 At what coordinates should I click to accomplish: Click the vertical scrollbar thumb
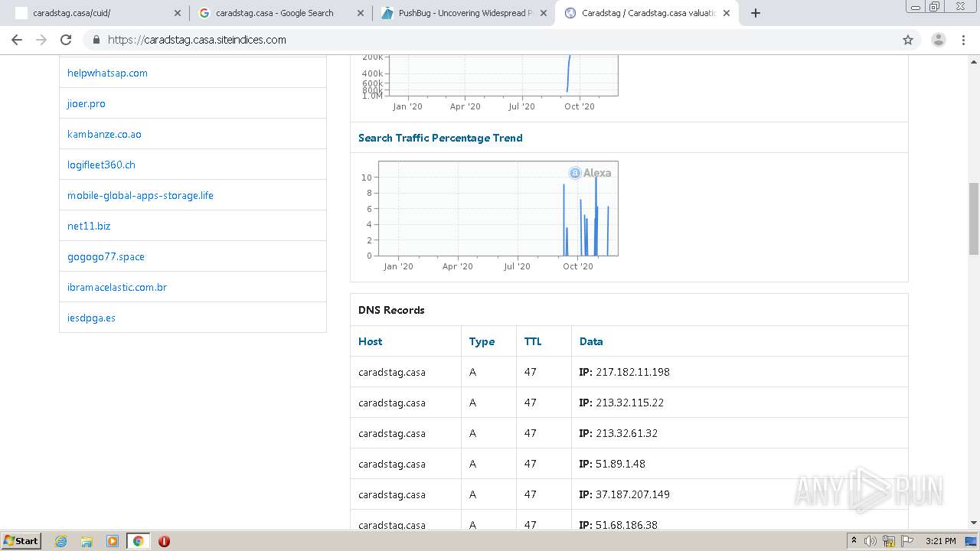[x=974, y=218]
